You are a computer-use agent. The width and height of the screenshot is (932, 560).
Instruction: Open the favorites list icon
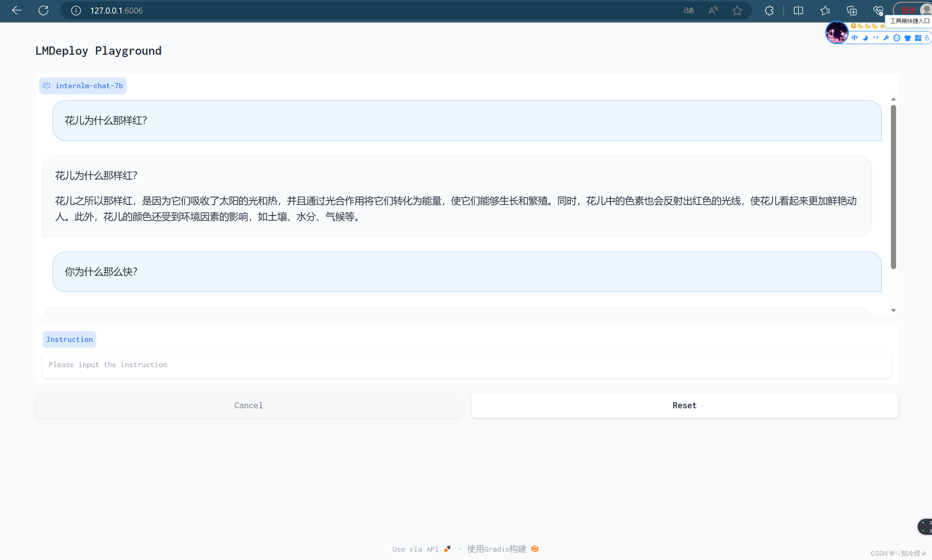[x=825, y=10]
